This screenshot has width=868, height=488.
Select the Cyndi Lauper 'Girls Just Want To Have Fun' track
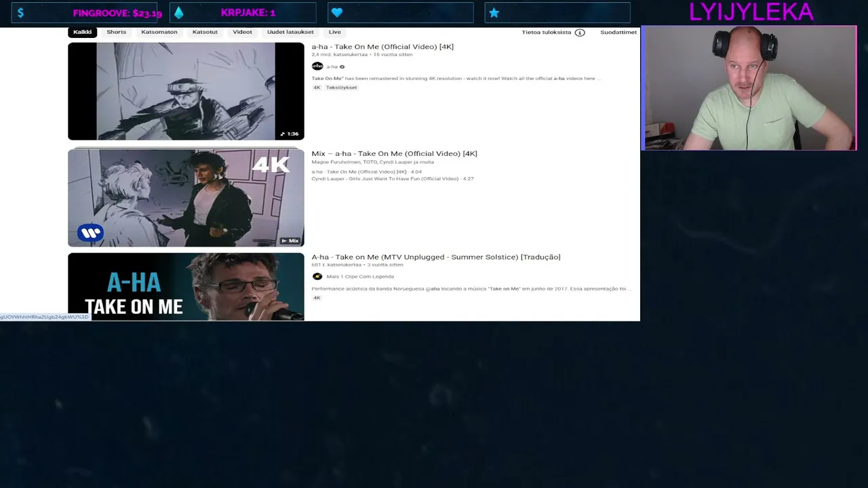point(393,179)
